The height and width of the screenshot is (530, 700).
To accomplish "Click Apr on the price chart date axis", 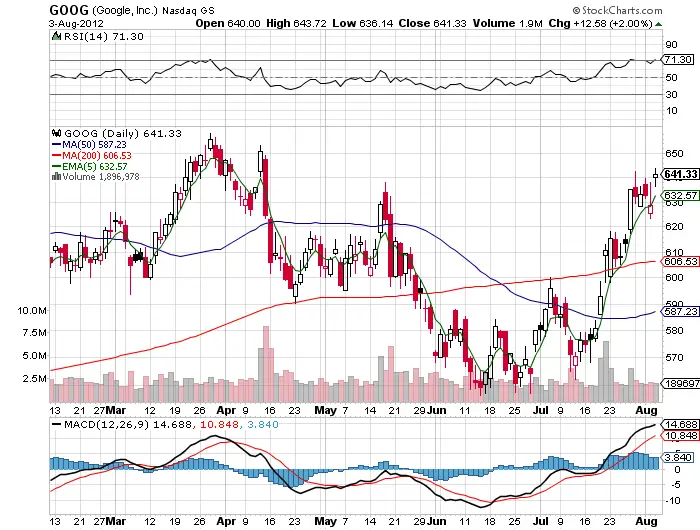I will tap(225, 410).
